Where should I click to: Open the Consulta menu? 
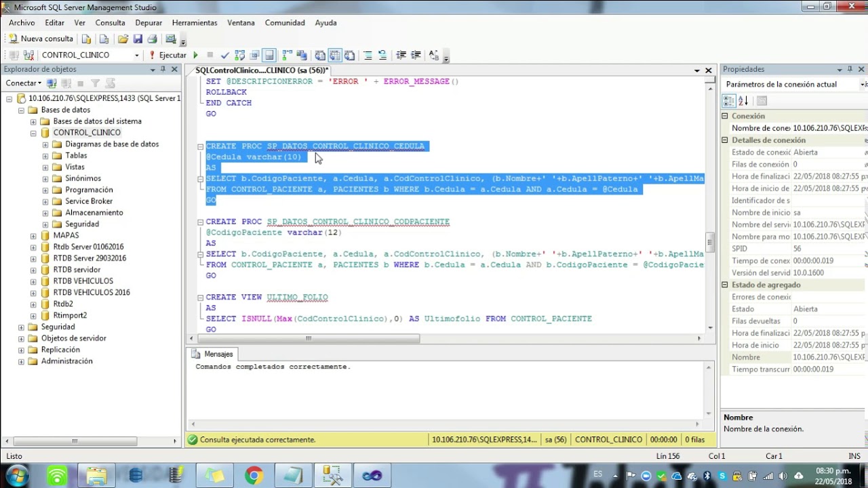point(110,22)
